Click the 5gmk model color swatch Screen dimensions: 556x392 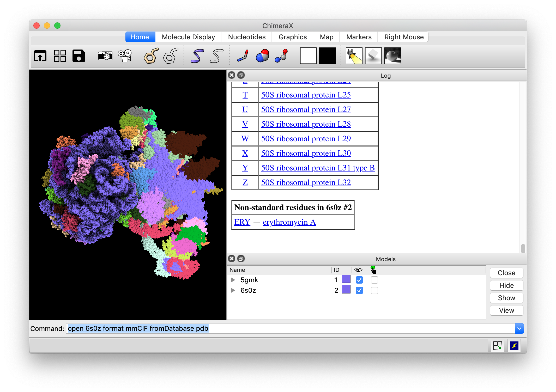click(346, 279)
